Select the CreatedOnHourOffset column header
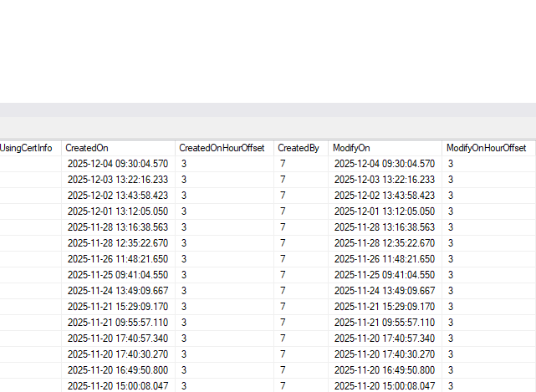 225,148
